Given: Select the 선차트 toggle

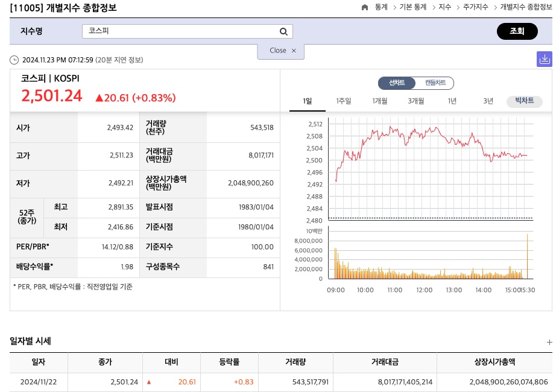Looking at the screenshot, I should tap(397, 83).
